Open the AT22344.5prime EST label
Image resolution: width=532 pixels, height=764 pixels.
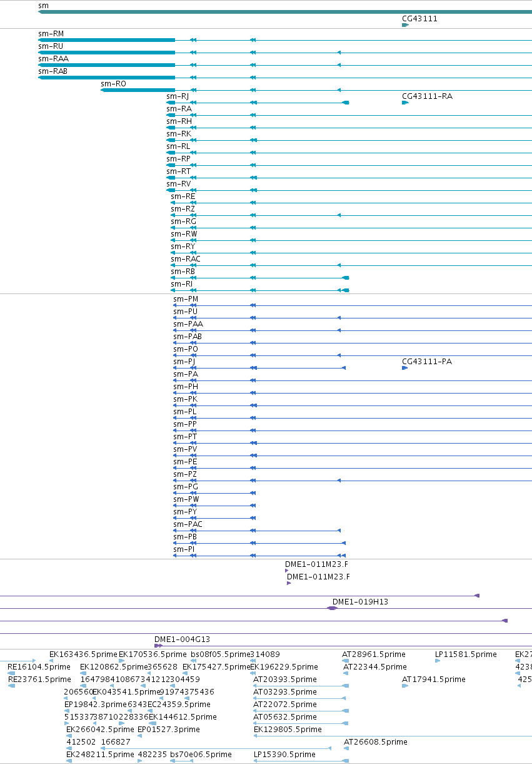[x=374, y=667]
